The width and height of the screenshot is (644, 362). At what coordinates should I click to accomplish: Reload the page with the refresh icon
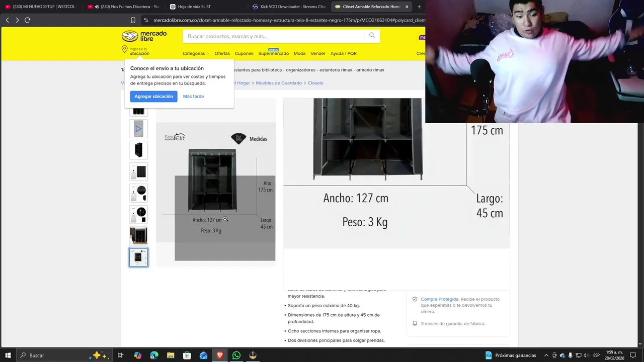pyautogui.click(x=28, y=20)
